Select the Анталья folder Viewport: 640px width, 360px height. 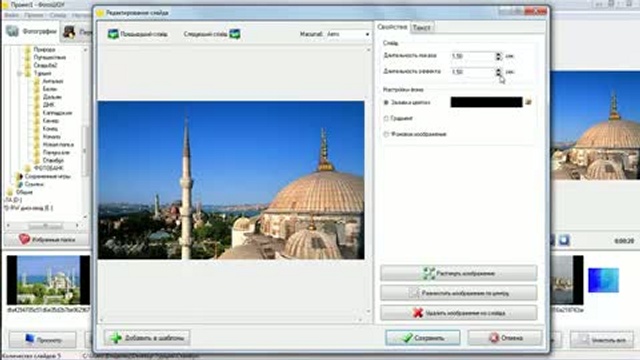point(53,81)
